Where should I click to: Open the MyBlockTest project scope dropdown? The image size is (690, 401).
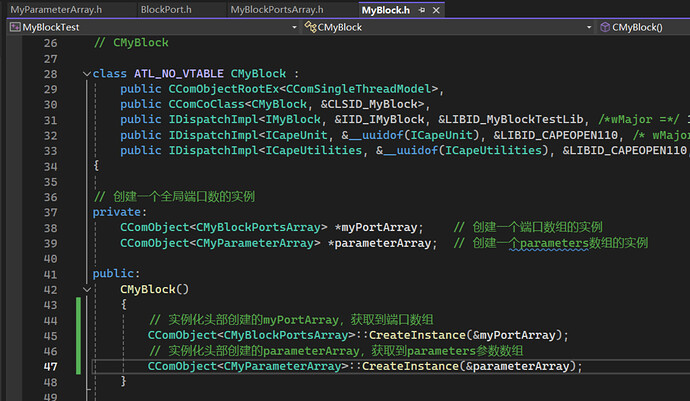tap(294, 27)
